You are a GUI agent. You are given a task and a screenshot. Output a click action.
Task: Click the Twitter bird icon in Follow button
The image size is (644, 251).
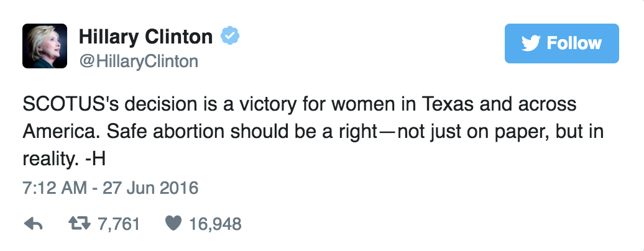(530, 43)
